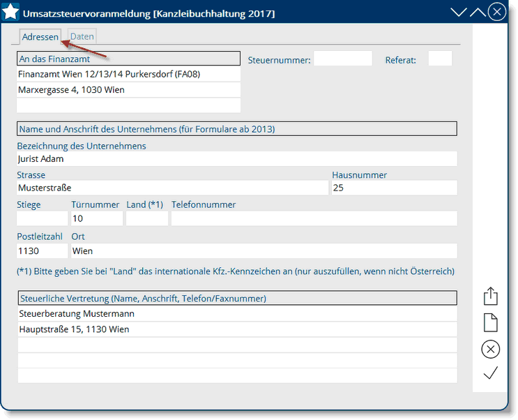Click the Land (*1) input field
The width and height of the screenshot is (518, 420).
[x=147, y=219]
